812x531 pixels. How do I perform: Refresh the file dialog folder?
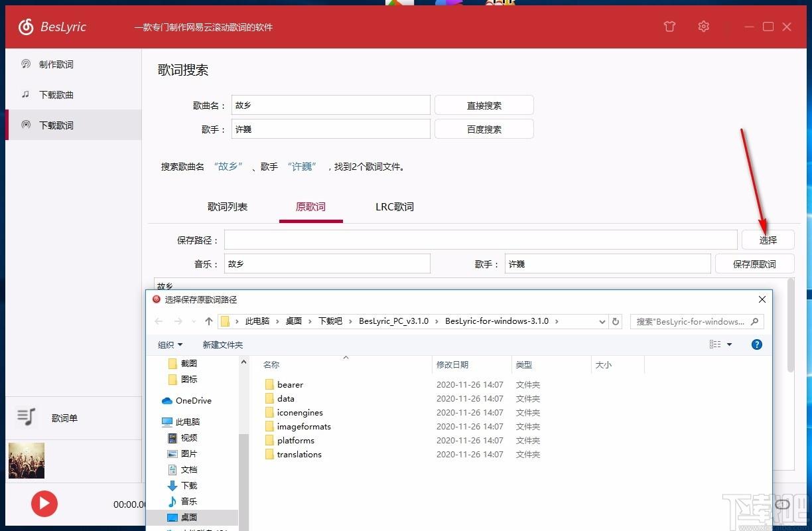point(616,321)
